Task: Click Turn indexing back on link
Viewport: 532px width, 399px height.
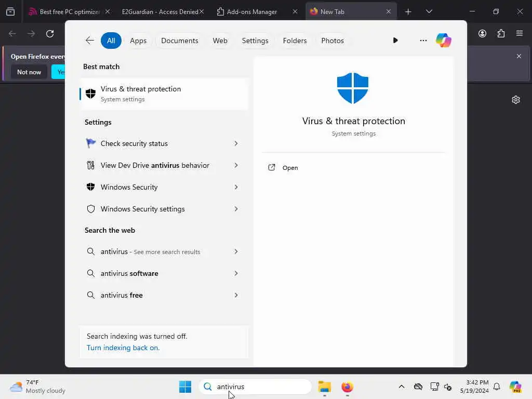Action: click(123, 348)
